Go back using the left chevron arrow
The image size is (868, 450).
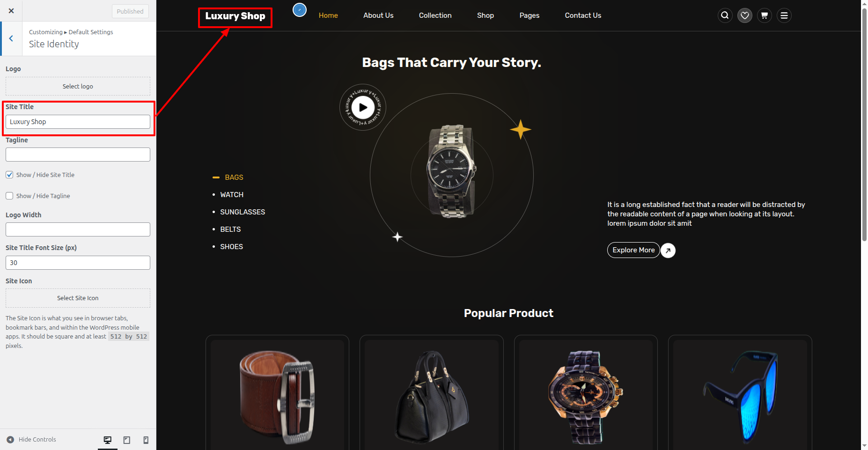click(11, 39)
